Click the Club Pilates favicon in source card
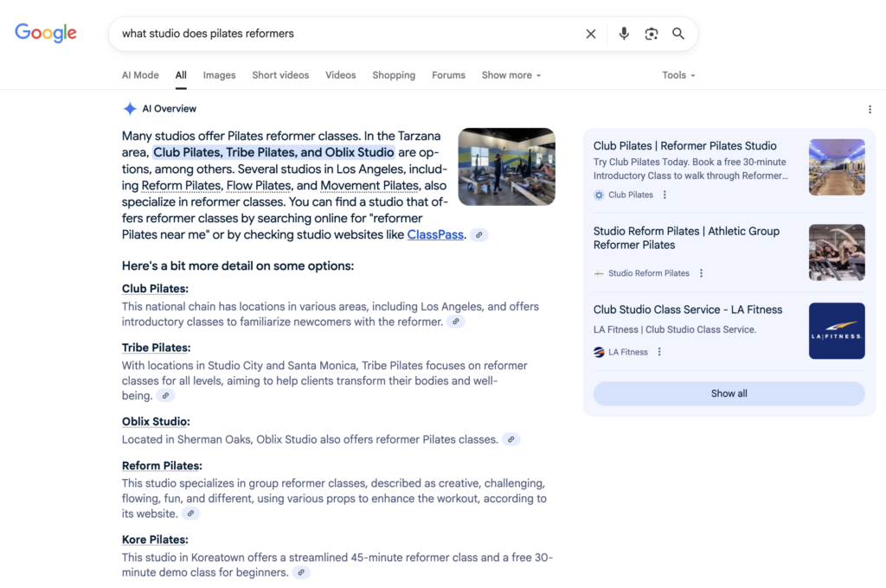886x588 pixels. tap(599, 195)
